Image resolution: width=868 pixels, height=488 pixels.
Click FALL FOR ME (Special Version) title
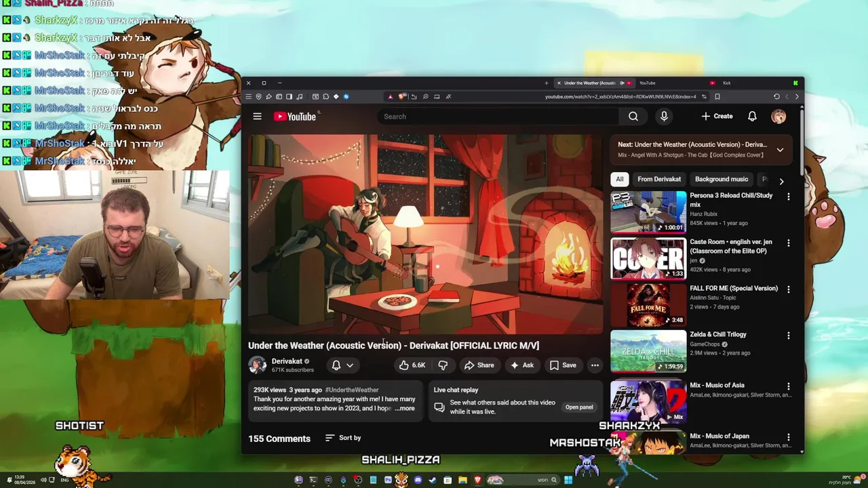pyautogui.click(x=734, y=289)
